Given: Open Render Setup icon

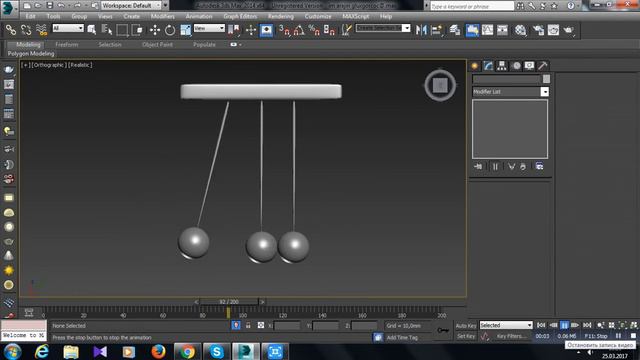Looking at the screenshot, I should coord(538,30).
